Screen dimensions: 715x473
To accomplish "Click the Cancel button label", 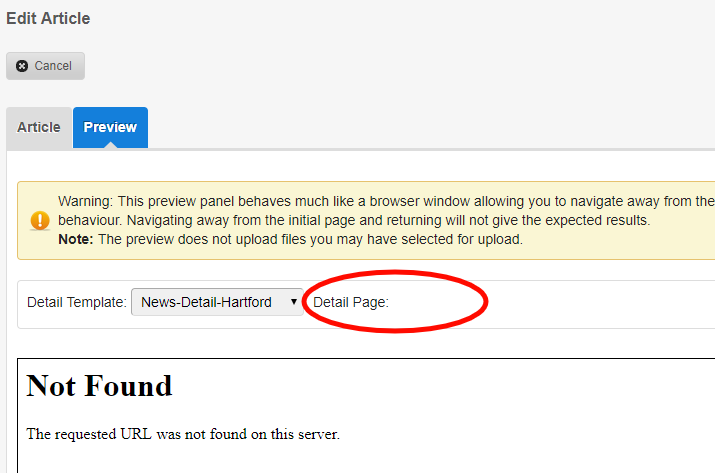I will point(53,66).
